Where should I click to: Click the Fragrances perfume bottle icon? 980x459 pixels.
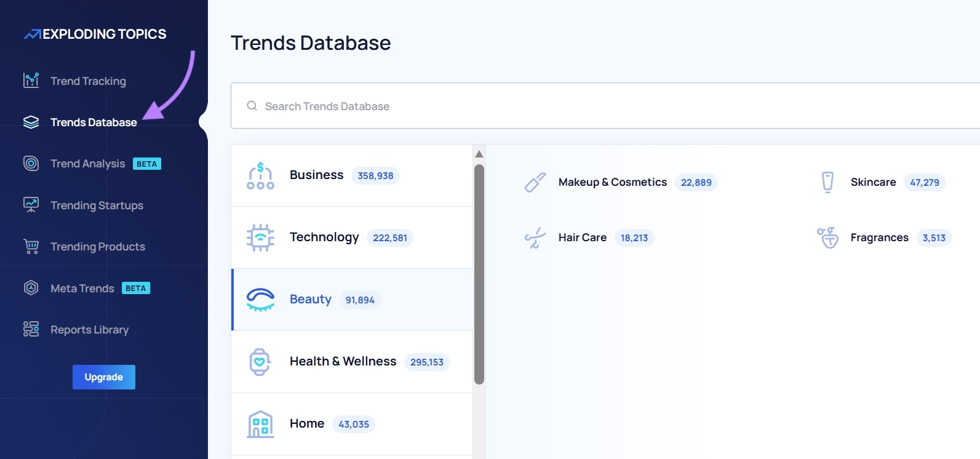click(827, 237)
